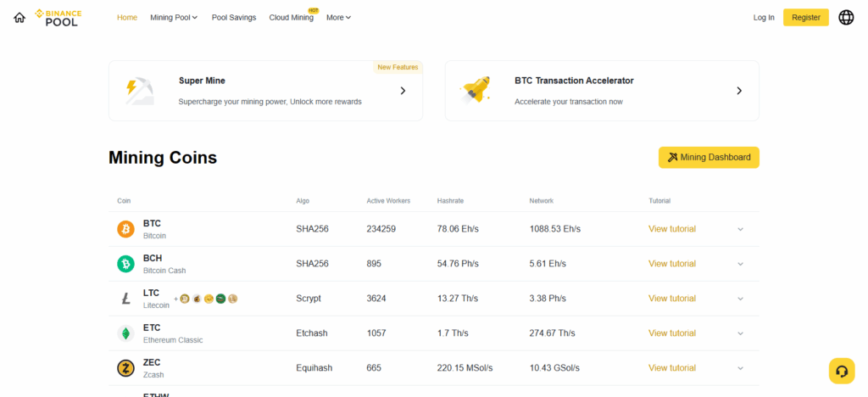
Task: View tutorial for ETC
Action: [672, 333]
